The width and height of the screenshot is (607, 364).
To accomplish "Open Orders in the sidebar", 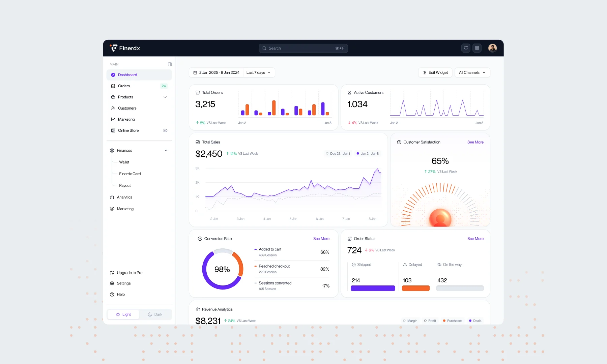I will click(x=139, y=86).
